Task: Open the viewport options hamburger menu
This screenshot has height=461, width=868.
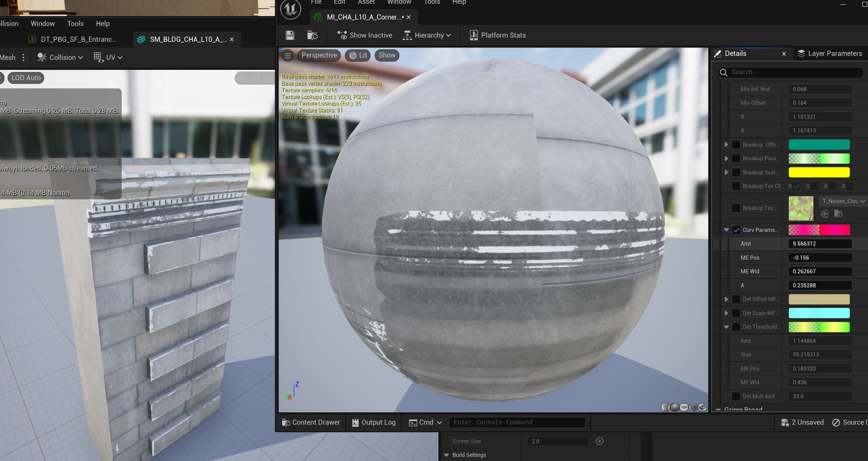Action: (x=288, y=55)
